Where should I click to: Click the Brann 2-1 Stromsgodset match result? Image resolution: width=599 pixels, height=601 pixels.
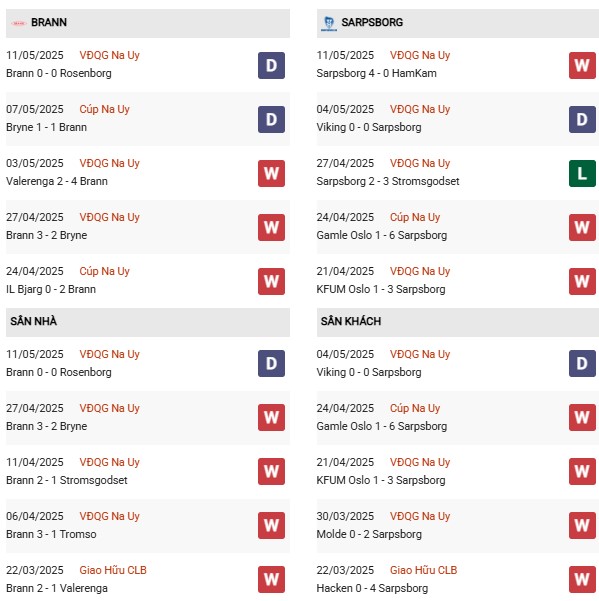(x=67, y=480)
